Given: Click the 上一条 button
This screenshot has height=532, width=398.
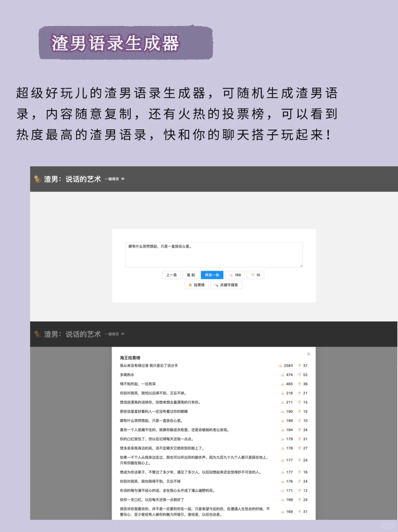Looking at the screenshot, I should pos(171,275).
